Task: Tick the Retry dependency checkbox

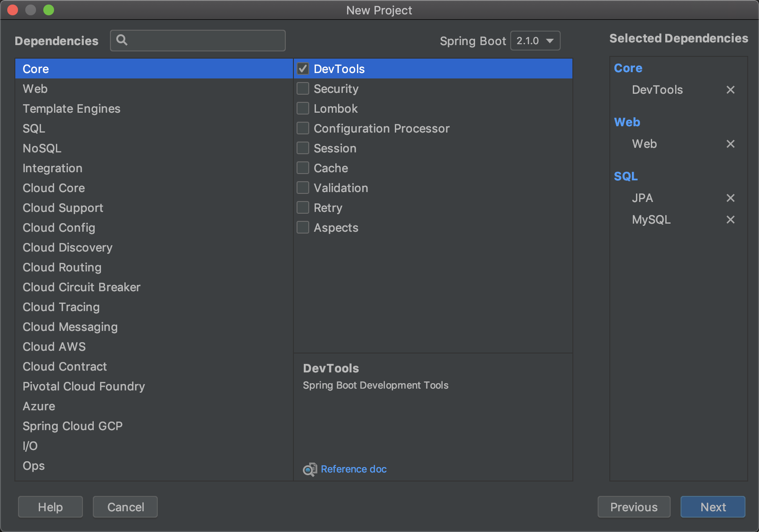Action: 303,207
